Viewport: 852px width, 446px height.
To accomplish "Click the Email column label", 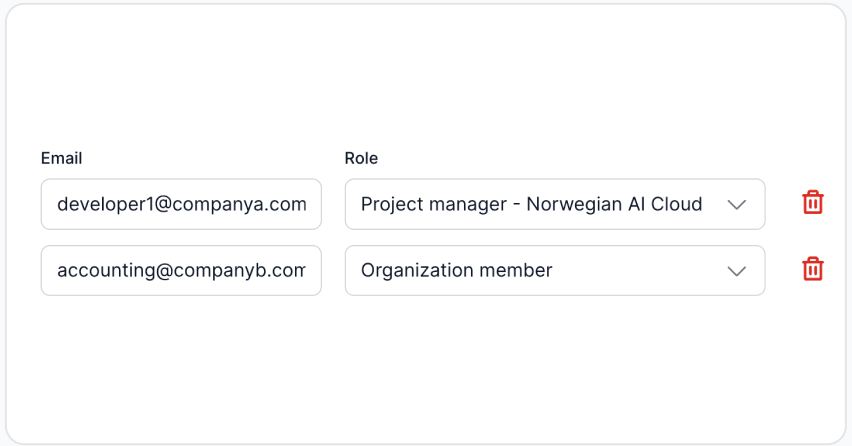I will pyautogui.click(x=61, y=158).
